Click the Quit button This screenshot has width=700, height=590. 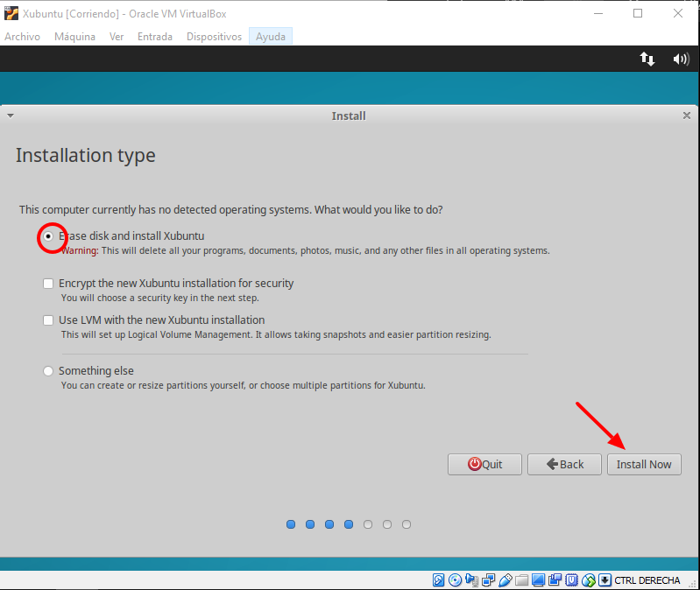(x=484, y=464)
